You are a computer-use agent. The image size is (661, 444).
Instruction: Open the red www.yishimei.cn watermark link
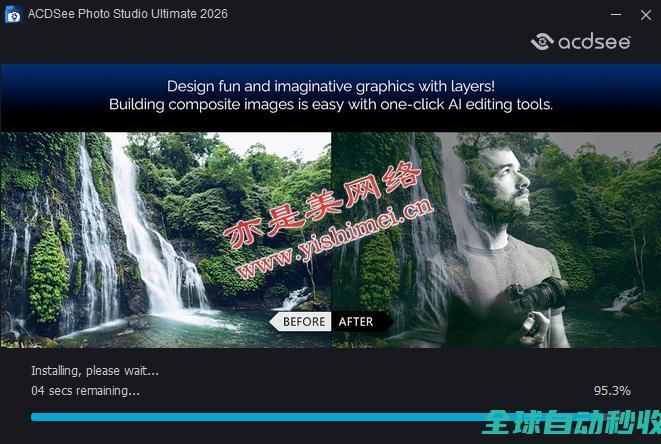(x=335, y=235)
